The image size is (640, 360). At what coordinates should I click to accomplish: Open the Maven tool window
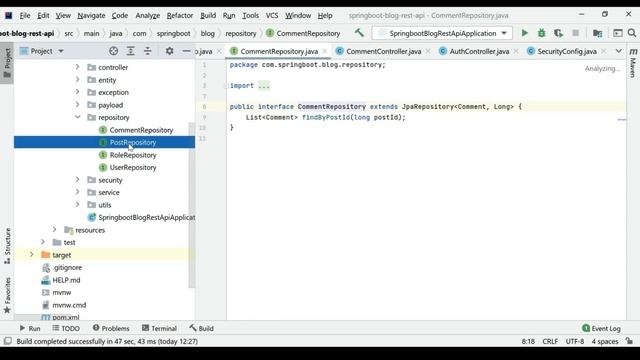pyautogui.click(x=633, y=63)
